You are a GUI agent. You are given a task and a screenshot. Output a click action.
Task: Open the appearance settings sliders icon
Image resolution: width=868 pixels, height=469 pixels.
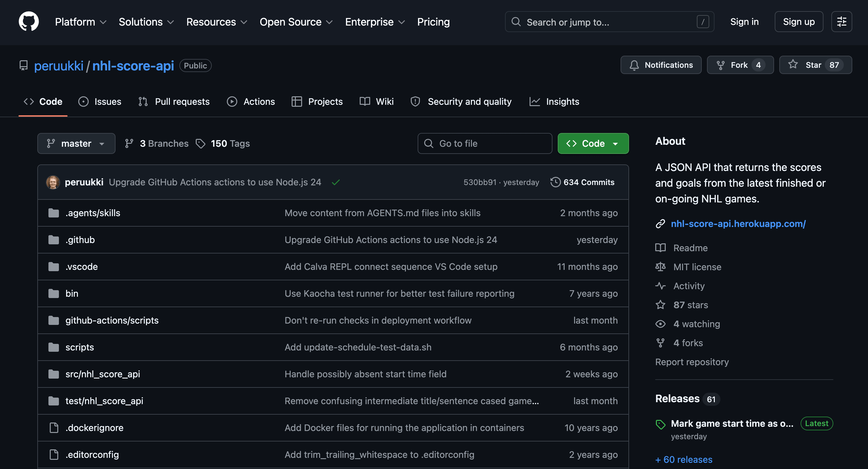841,22
